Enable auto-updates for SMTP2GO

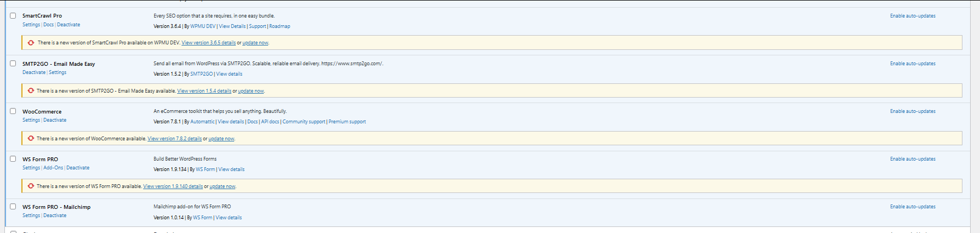913,64
